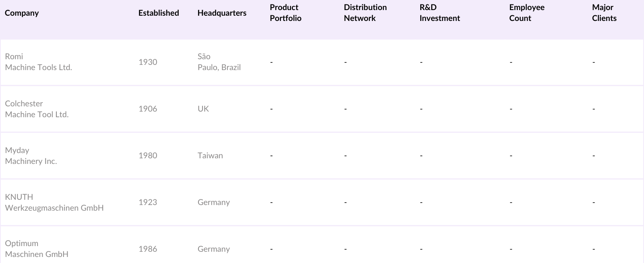Select the Distribution Network header
This screenshot has height=263, width=644.
(365, 13)
